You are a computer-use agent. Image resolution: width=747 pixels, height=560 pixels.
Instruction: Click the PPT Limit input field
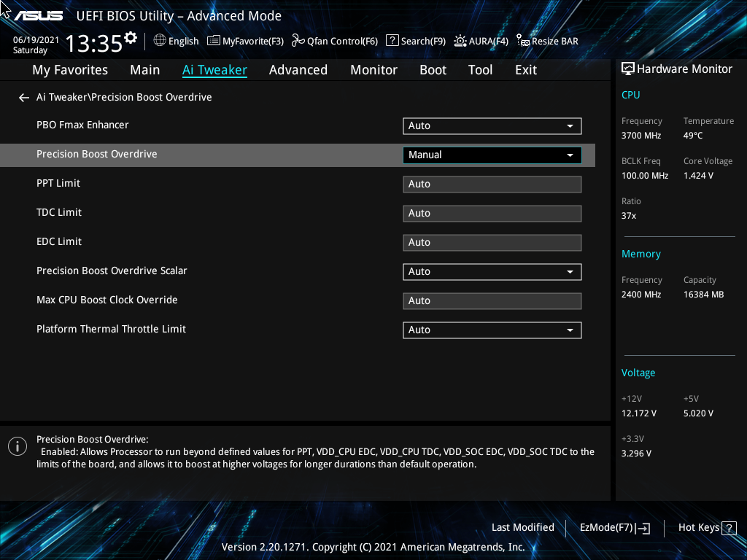click(492, 184)
